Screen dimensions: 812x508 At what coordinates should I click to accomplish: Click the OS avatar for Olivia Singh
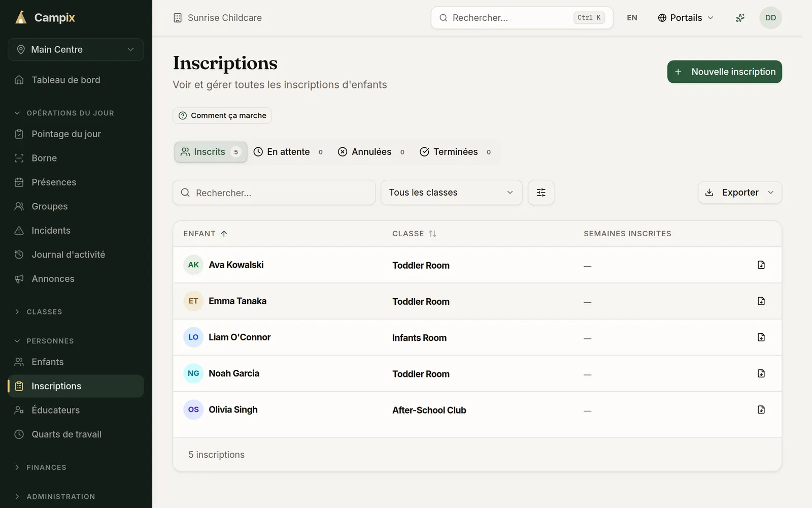click(x=193, y=409)
